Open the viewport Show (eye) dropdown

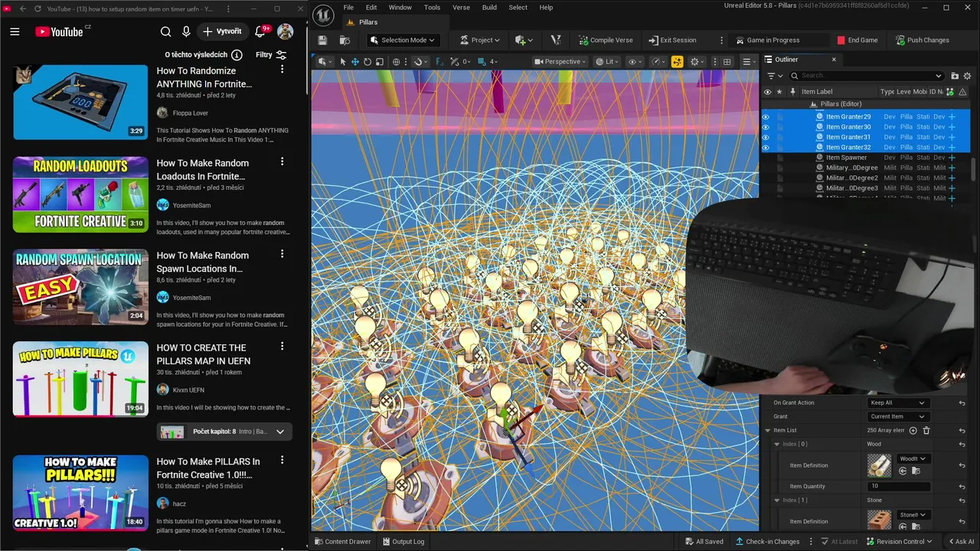635,61
